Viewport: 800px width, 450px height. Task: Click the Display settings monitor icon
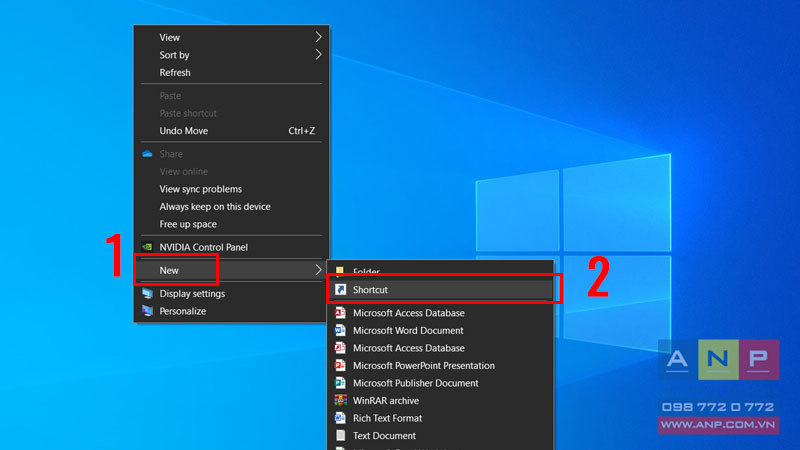(x=147, y=293)
